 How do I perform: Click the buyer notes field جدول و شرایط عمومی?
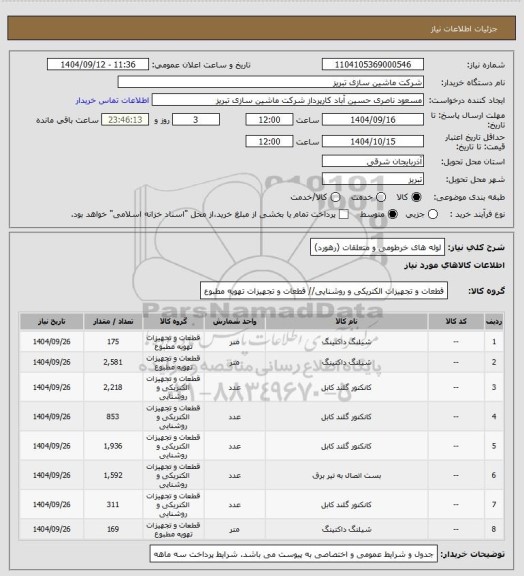coord(294,554)
